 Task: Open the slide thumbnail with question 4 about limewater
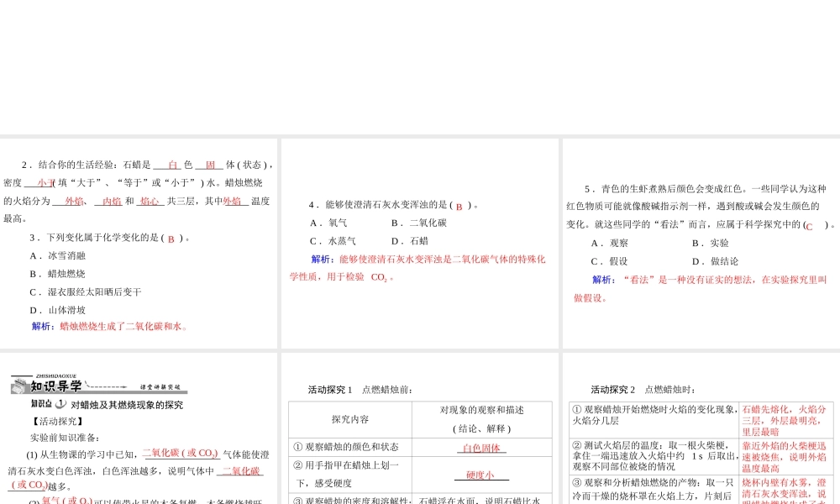coord(419,244)
